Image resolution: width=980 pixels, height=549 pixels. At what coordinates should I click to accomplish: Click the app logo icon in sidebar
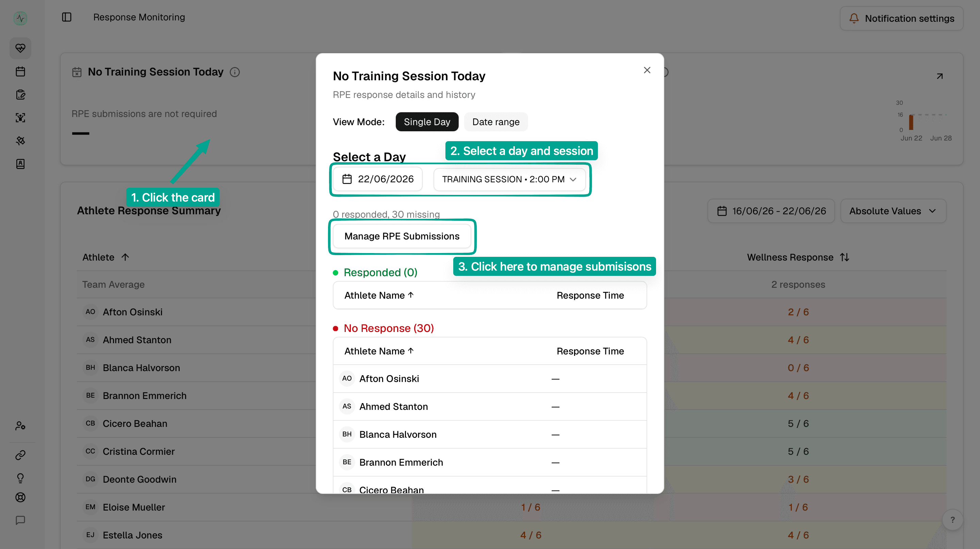click(20, 18)
